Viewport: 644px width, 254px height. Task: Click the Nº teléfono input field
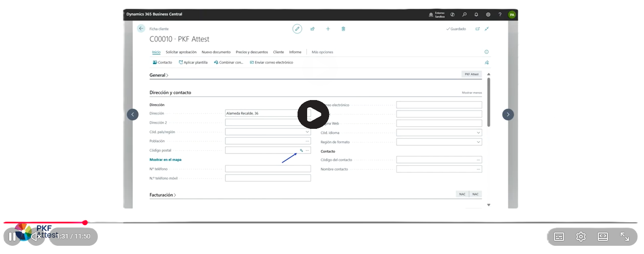point(268,169)
